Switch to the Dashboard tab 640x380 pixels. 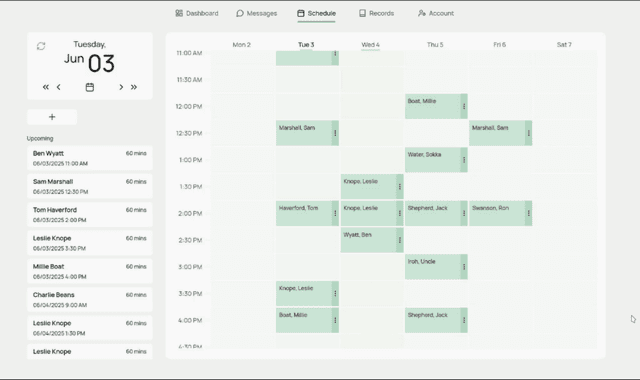pos(197,13)
